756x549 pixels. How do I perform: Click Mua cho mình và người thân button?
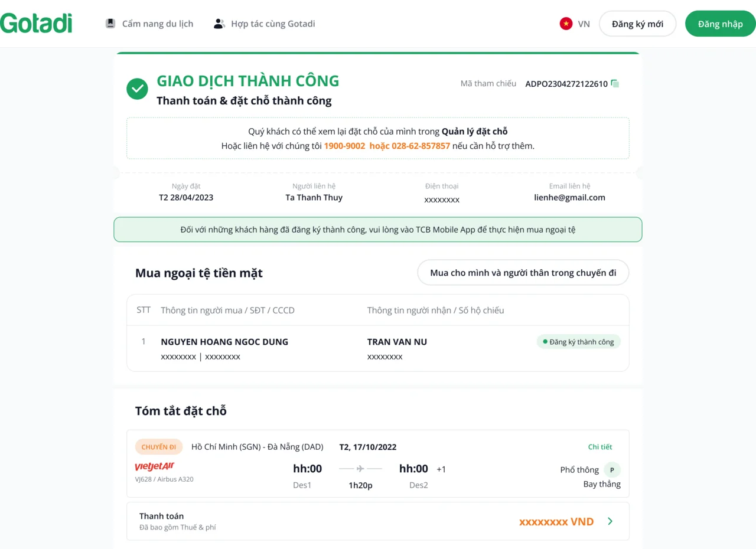[x=523, y=273]
